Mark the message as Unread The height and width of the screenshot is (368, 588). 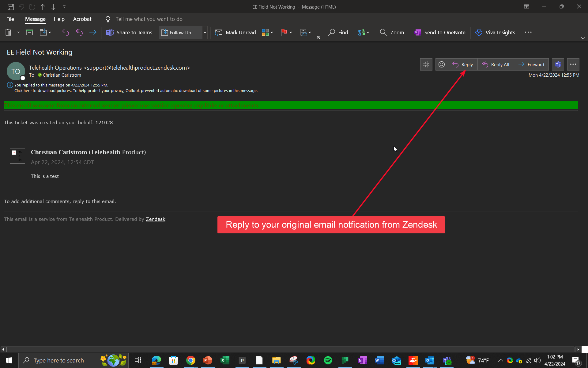coord(236,32)
